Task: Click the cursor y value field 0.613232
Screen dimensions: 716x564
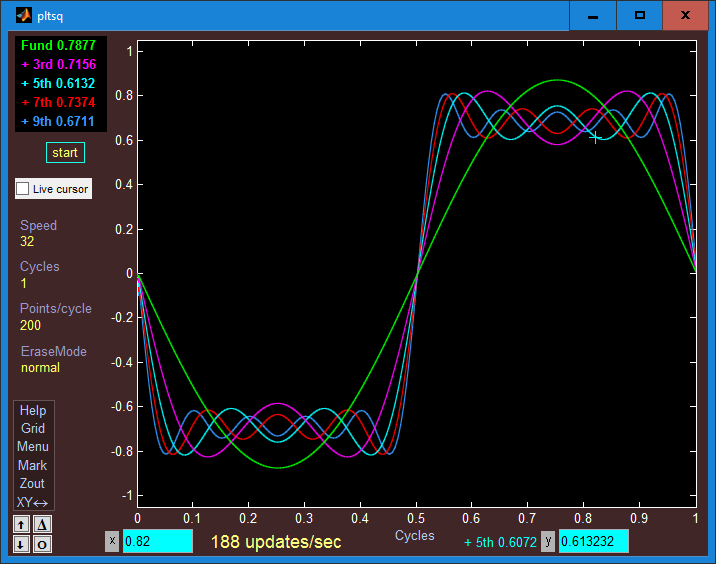Action: click(x=594, y=541)
